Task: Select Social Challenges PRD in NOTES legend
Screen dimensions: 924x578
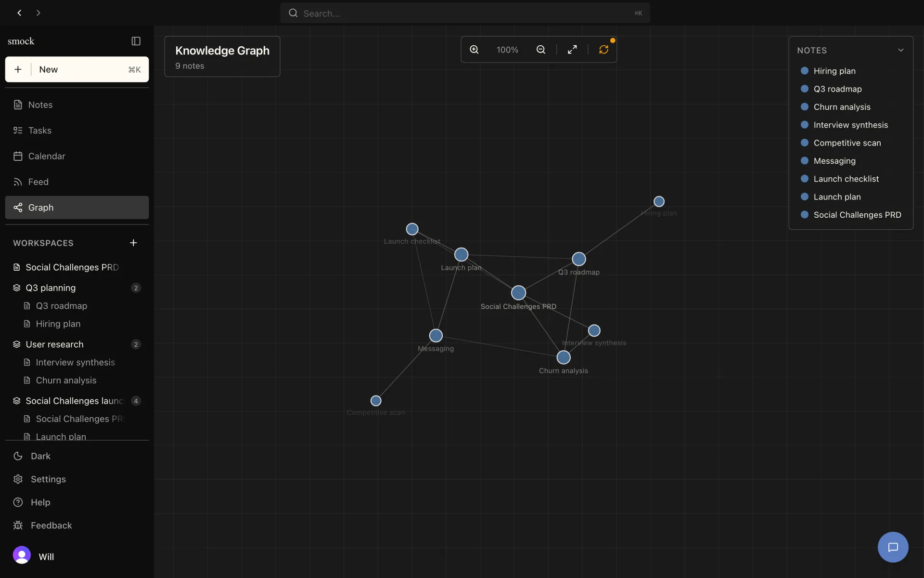Action: click(x=850, y=215)
